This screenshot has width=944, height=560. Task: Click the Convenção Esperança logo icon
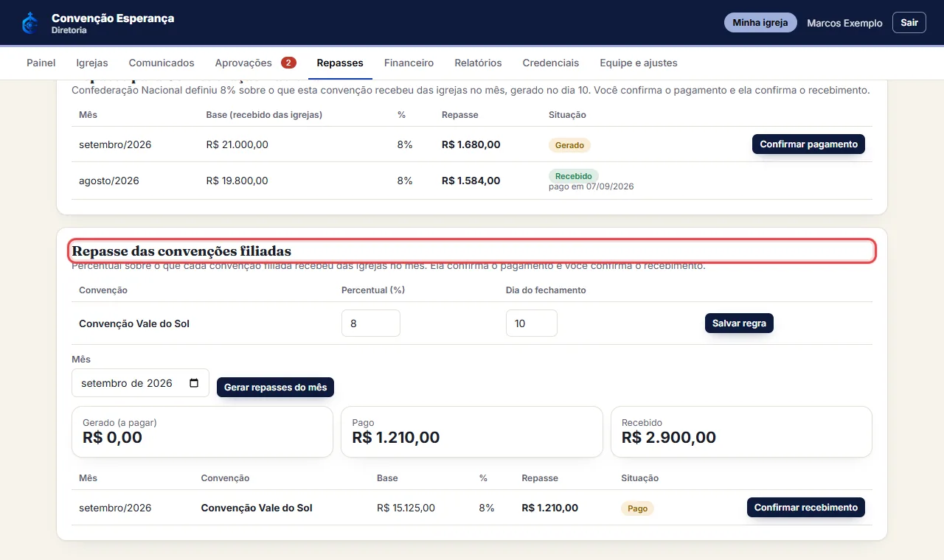point(30,23)
